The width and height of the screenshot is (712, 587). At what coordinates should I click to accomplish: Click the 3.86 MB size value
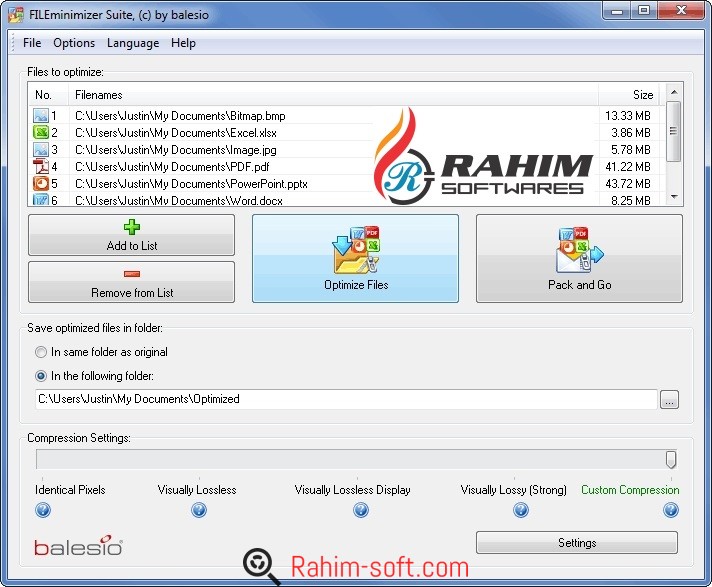[631, 133]
